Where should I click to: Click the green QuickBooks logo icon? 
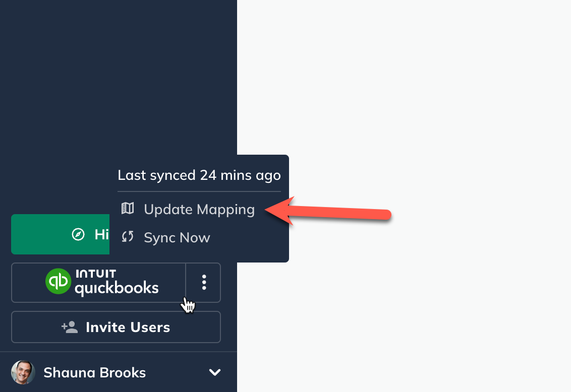[59, 281]
